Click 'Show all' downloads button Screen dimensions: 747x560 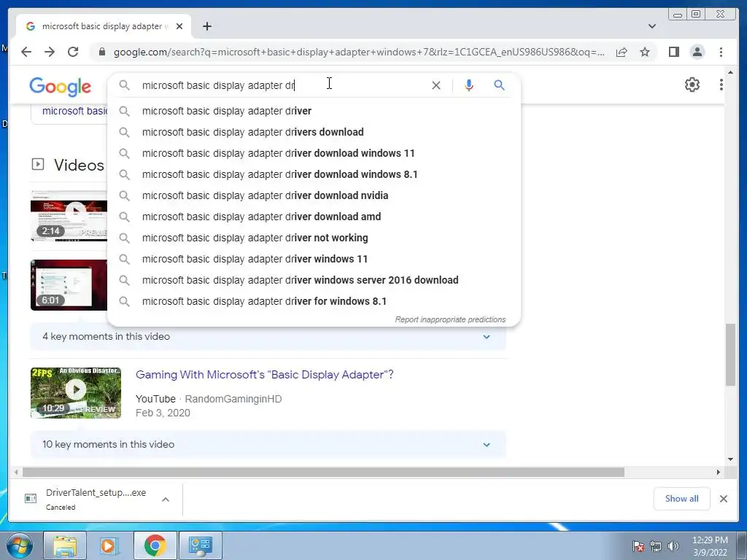coord(682,499)
